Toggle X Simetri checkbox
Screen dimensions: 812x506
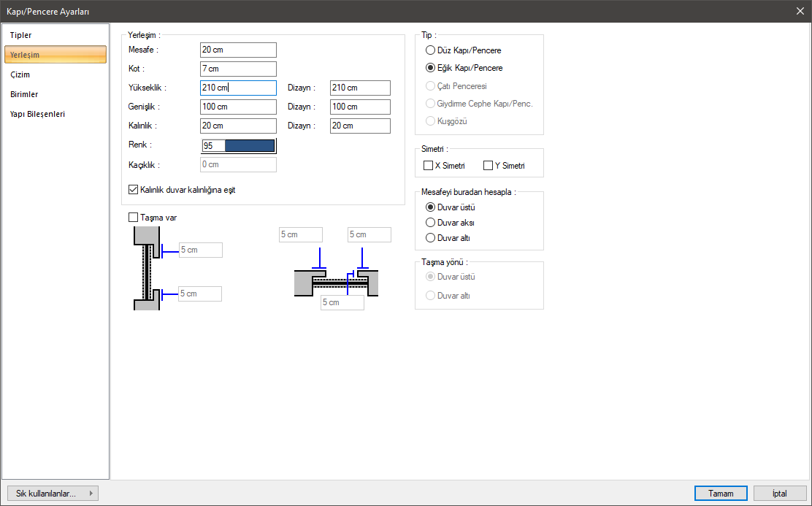click(429, 166)
